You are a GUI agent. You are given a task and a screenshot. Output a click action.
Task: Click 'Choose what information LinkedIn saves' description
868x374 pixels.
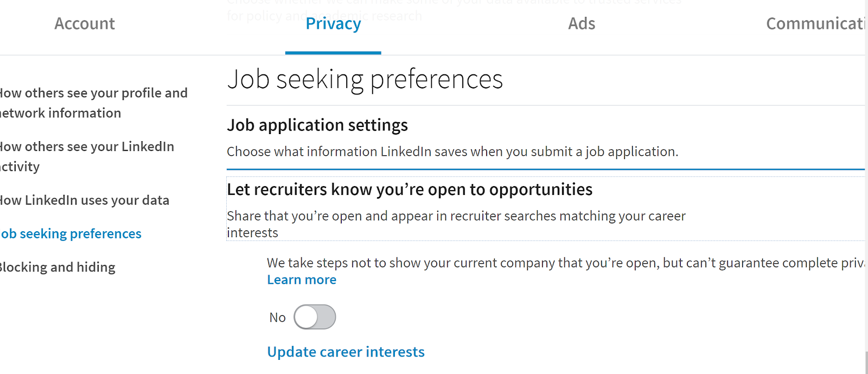tap(452, 152)
